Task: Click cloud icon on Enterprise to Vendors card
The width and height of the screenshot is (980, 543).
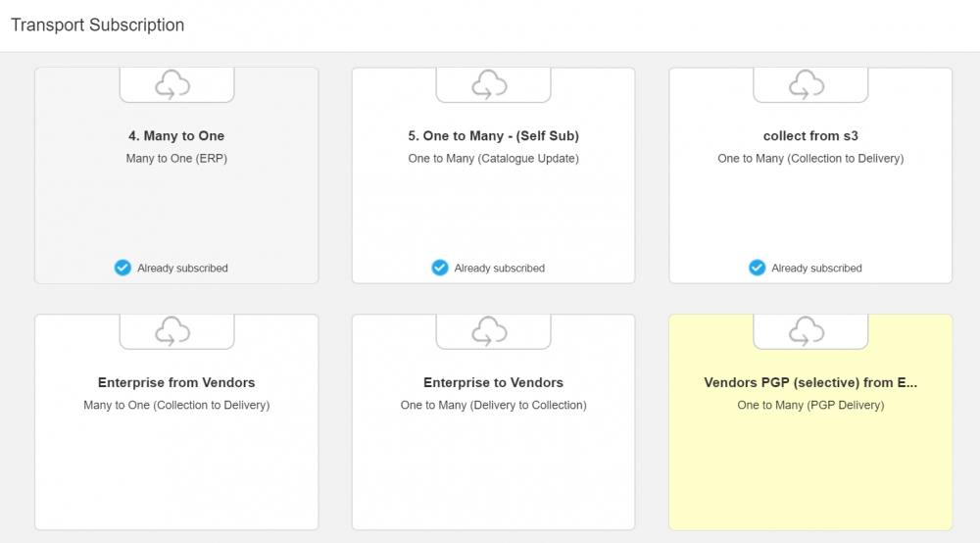Action: (489, 331)
